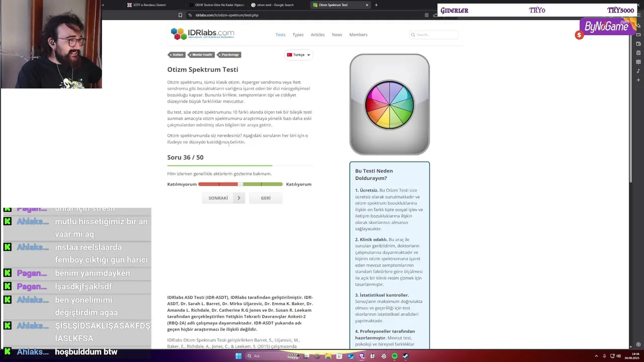Click the 'Otizm Spektrum Testi' heading
Viewport: 644px width, 362px height.
[x=203, y=69]
